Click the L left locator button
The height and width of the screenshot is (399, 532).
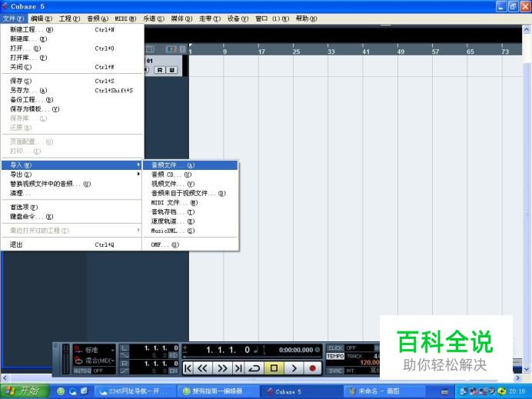coord(125,348)
